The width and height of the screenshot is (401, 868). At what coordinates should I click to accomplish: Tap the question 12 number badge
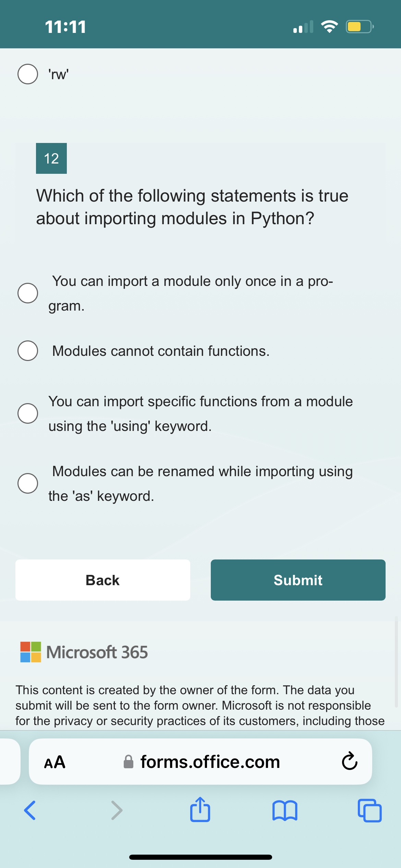pos(51,158)
